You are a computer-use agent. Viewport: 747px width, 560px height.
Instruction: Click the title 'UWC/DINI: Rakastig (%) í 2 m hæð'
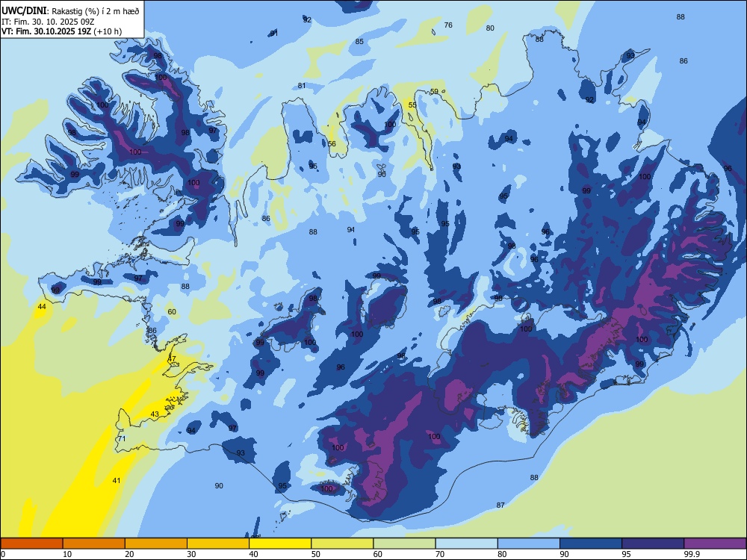click(70, 11)
